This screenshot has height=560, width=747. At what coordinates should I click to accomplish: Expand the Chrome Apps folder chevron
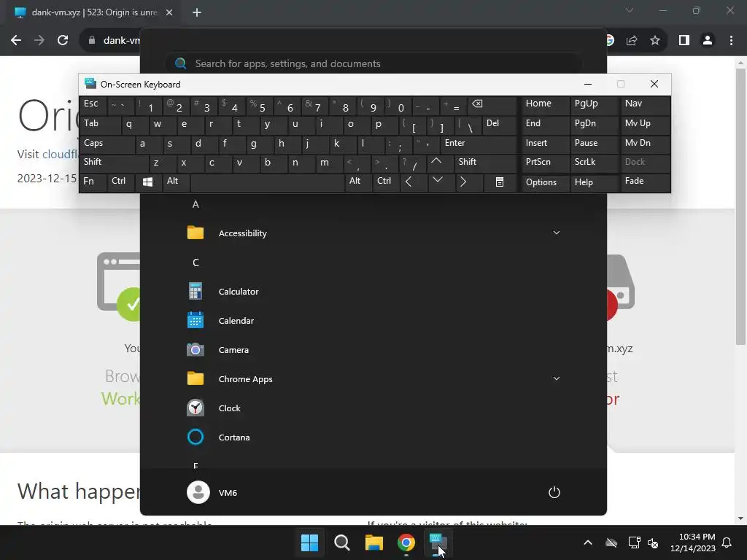coord(556,378)
